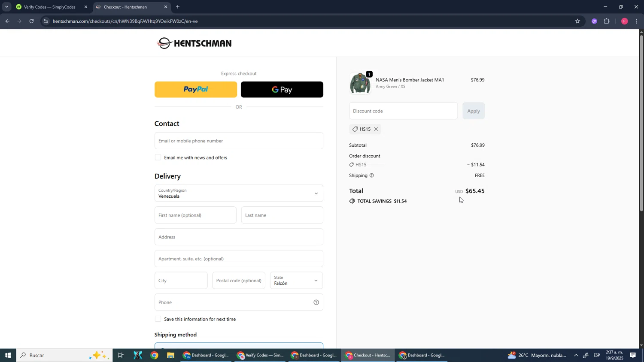
Task: Open the tab search dropdown arrow
Action: [6, 7]
